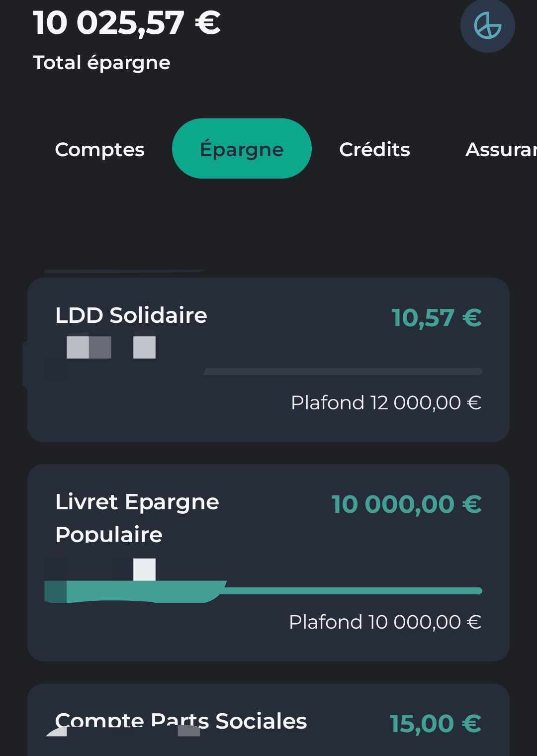Tap the Compte Parts Sociales title
537x756 pixels.
point(181,721)
